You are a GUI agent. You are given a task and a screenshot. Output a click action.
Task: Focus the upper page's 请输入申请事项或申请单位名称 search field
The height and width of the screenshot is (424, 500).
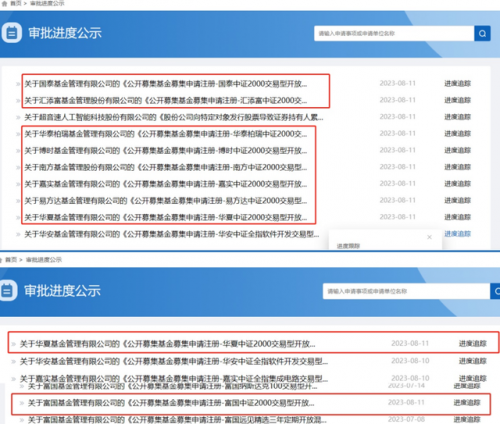[394, 33]
